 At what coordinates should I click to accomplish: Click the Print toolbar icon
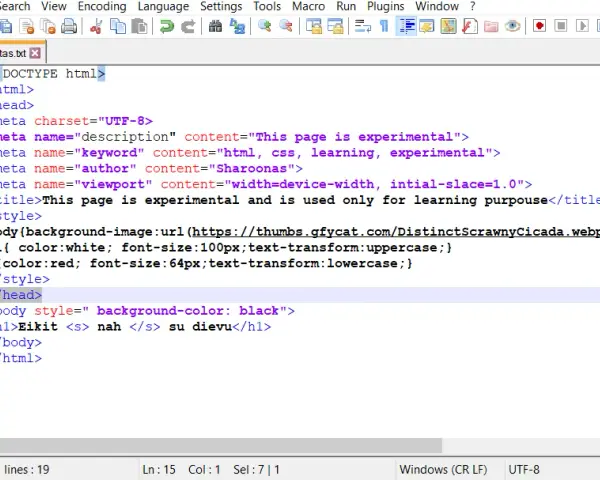coord(69,26)
